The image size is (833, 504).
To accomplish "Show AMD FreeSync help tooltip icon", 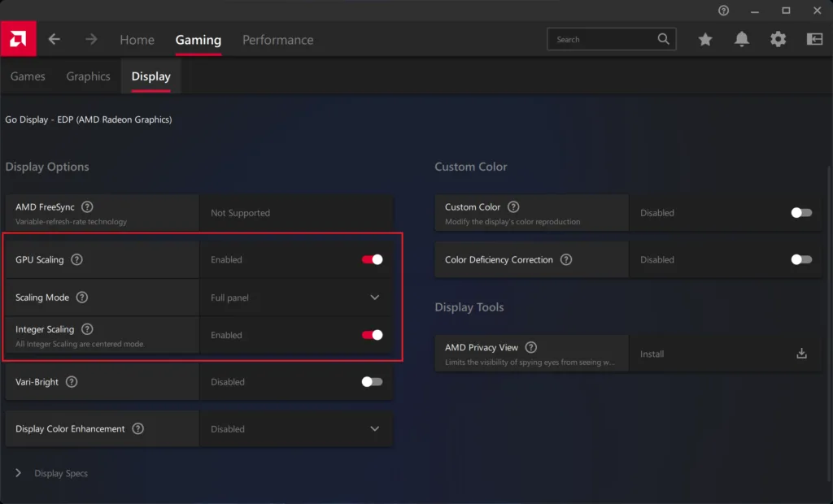I will click(87, 206).
